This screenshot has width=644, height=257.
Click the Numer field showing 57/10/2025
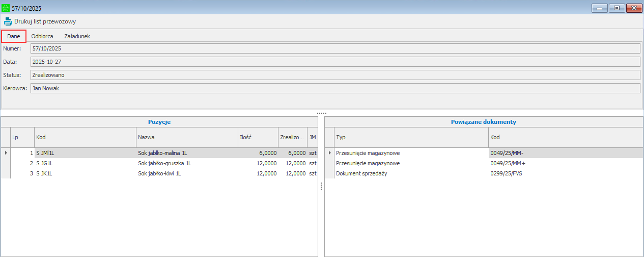point(334,48)
